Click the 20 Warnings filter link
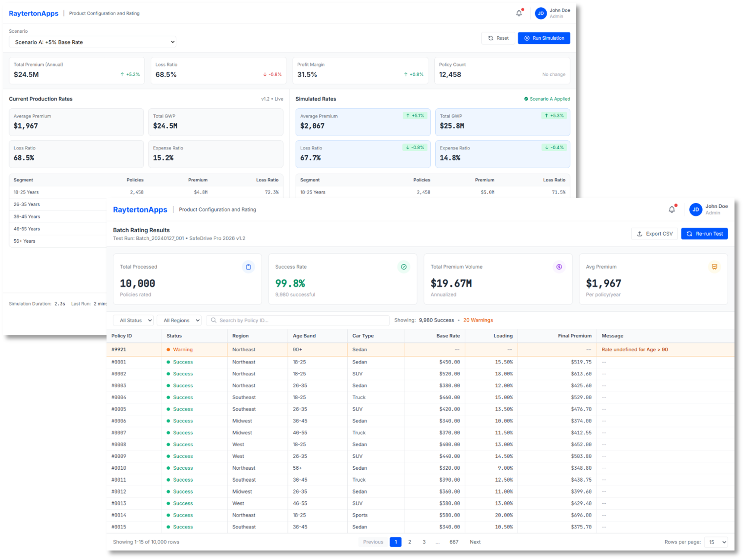 click(478, 320)
